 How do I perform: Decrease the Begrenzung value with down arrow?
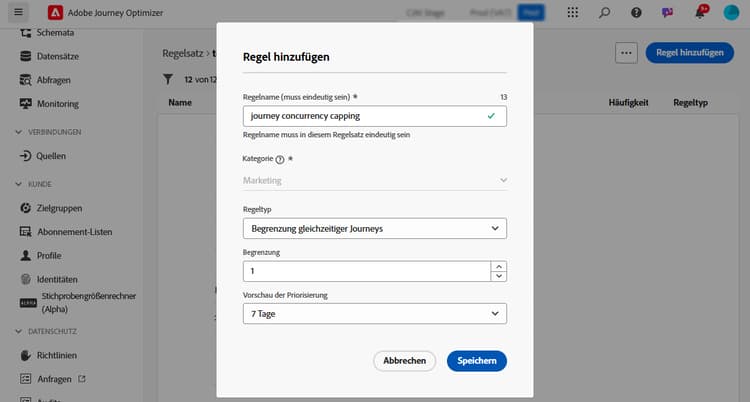tap(498, 276)
